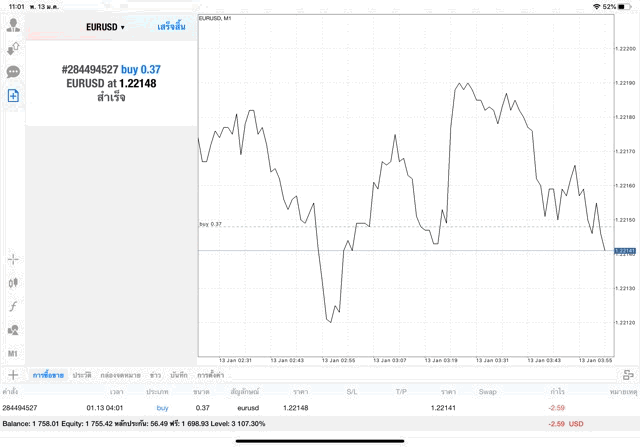Tap the 0.37 volume cell
Image resolution: width=640 pixels, height=447 pixels.
(x=202, y=408)
